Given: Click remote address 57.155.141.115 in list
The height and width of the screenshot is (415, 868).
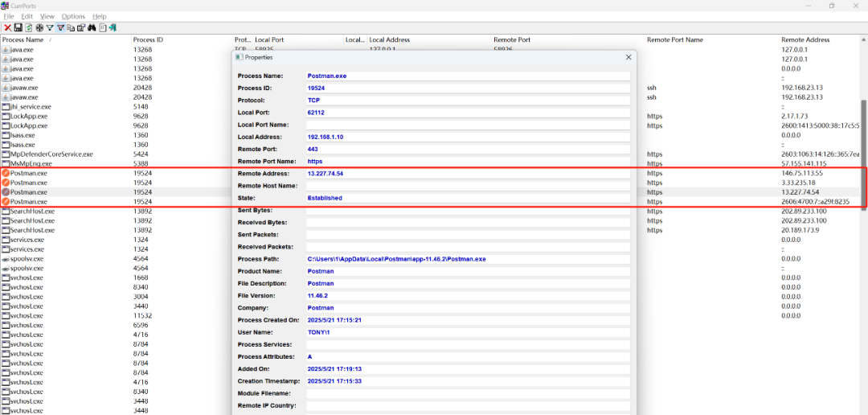Looking at the screenshot, I should 804,163.
